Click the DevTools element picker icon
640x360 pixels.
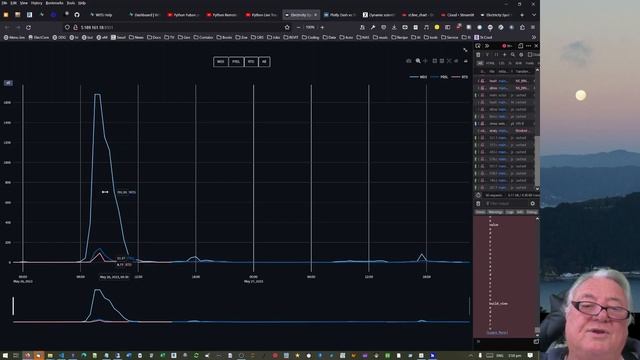click(x=478, y=46)
